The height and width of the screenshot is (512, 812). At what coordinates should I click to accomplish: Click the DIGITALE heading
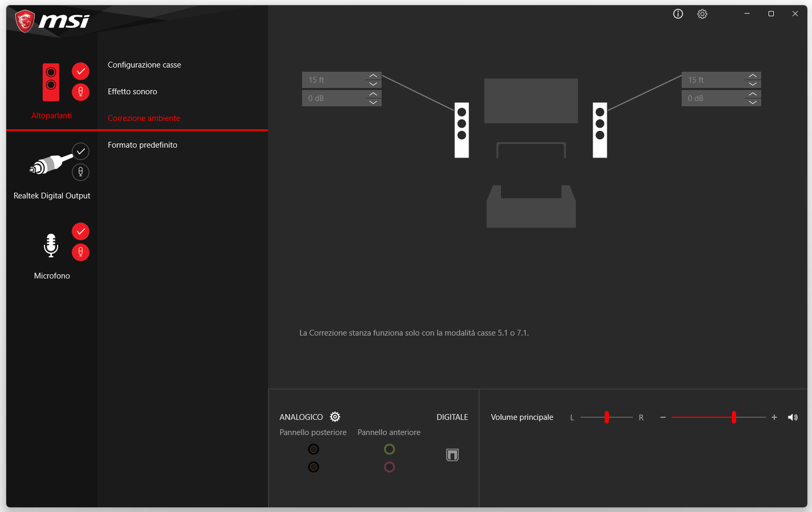[x=452, y=417]
